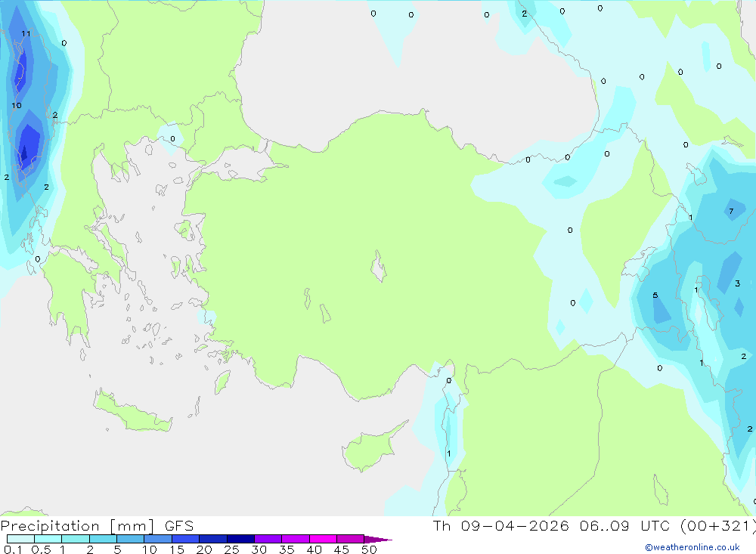This screenshot has width=756, height=554.
Task: Click the '3' precipitation value on map
Action: click(x=737, y=283)
